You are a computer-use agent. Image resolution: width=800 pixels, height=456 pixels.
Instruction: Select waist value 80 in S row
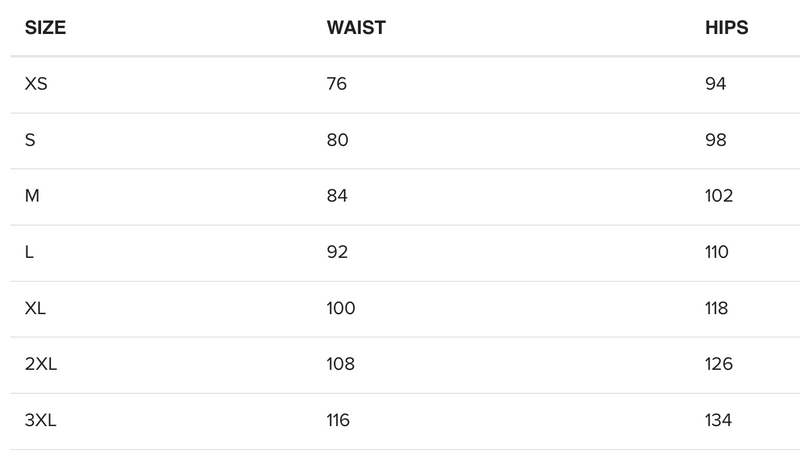pyautogui.click(x=338, y=140)
